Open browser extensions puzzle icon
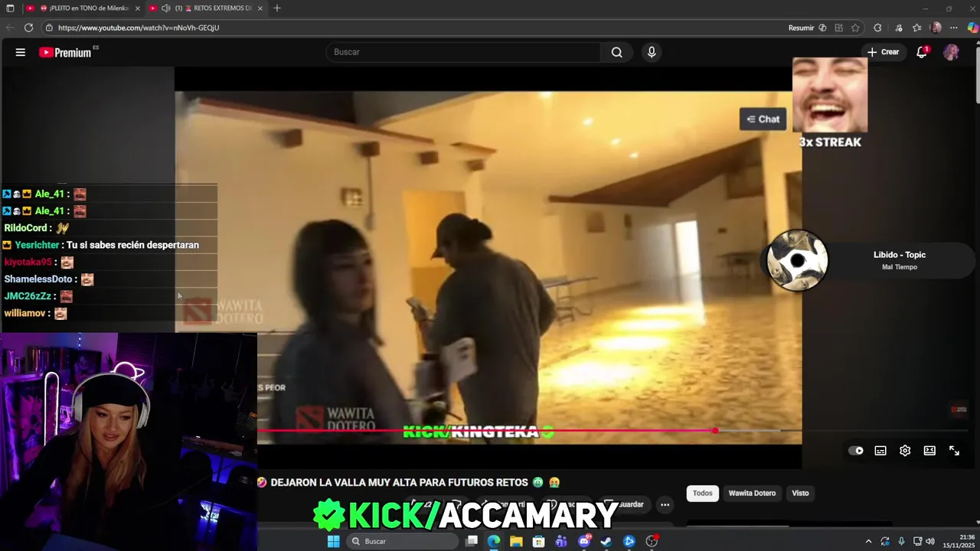The height and width of the screenshot is (551, 980). coord(877,28)
